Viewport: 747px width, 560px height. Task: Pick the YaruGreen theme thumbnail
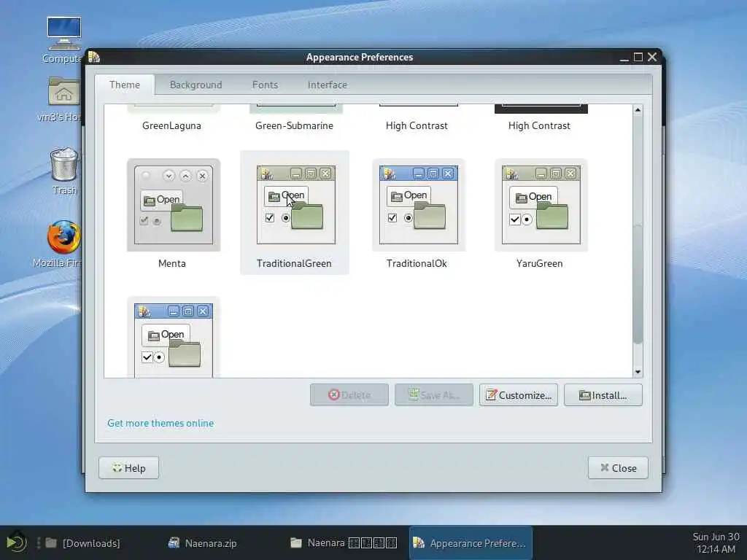coord(541,205)
